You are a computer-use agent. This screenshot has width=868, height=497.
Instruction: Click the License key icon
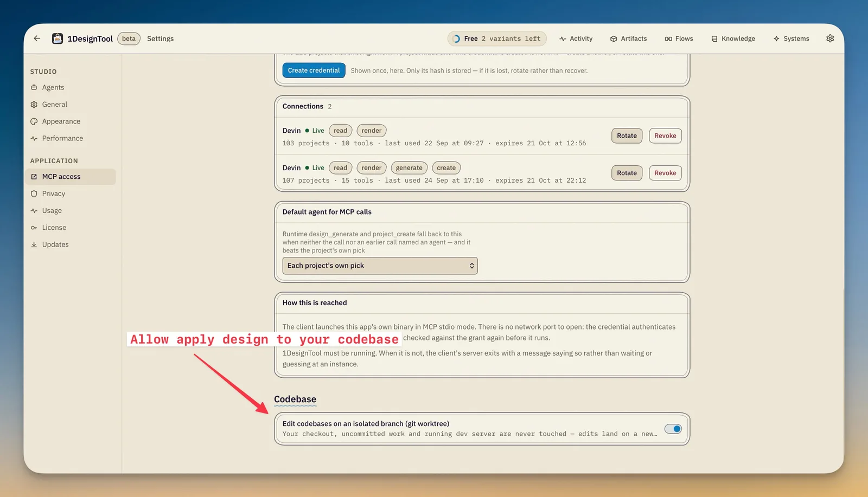coord(34,228)
